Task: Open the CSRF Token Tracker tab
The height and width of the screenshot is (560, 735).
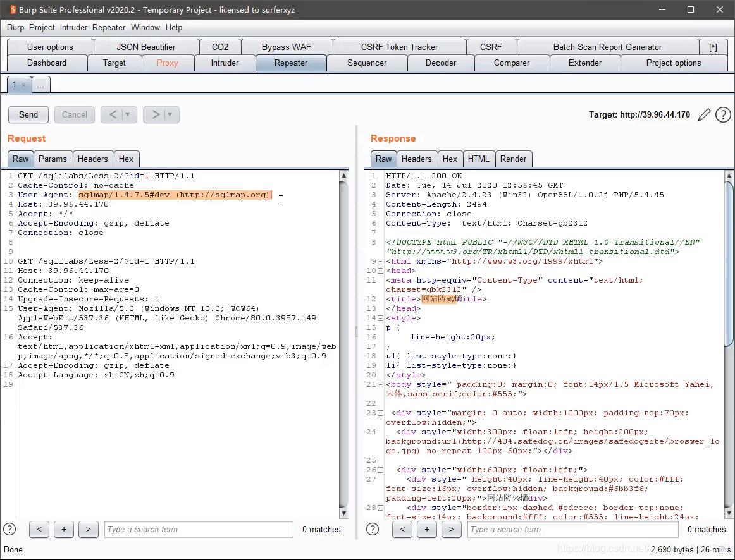Action: (399, 47)
